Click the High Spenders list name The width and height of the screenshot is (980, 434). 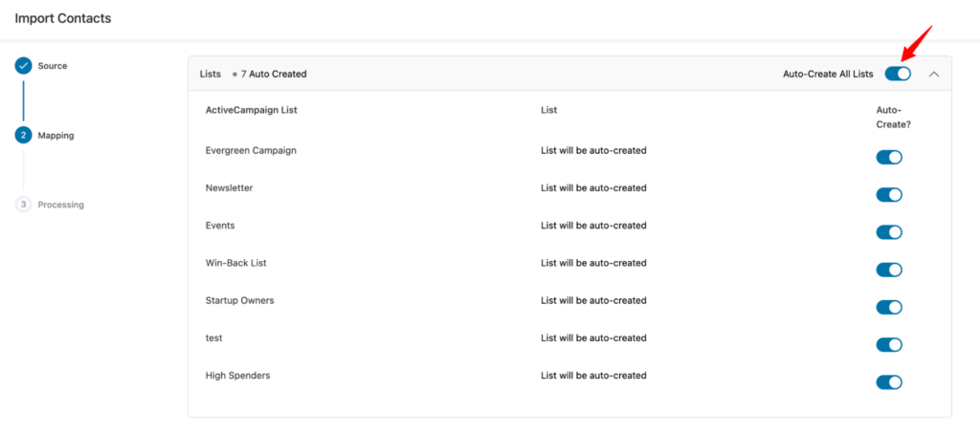point(237,376)
